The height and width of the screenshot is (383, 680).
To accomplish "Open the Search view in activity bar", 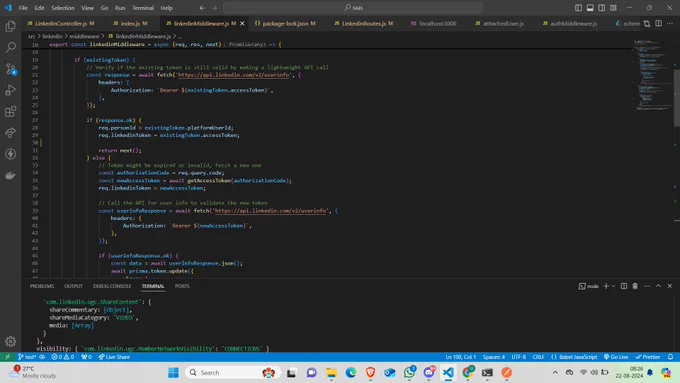I will 10,47.
